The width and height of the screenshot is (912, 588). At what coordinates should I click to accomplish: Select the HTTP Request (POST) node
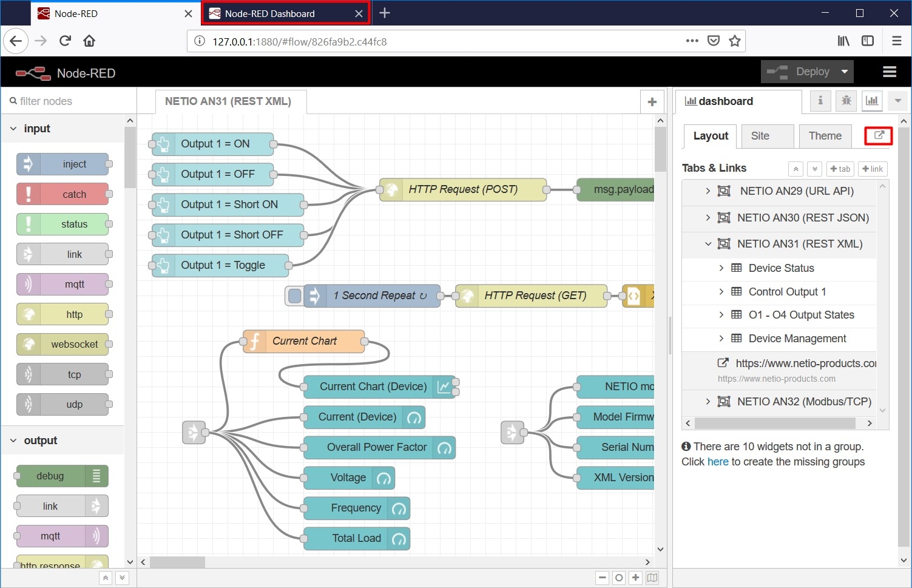click(x=463, y=189)
